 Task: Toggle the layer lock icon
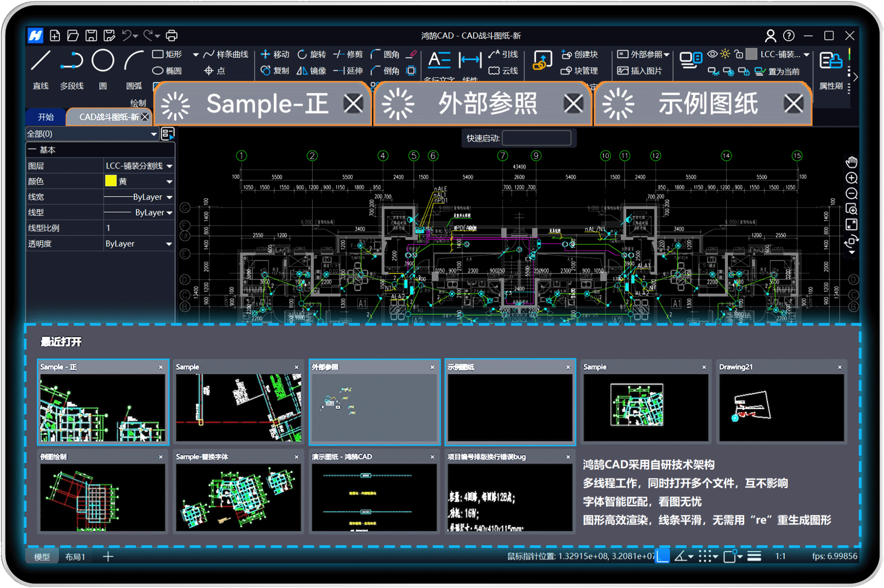pyautogui.click(x=739, y=54)
